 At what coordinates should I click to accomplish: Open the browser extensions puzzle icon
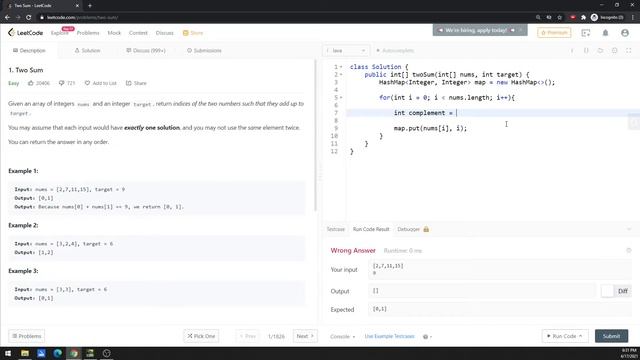[583, 17]
